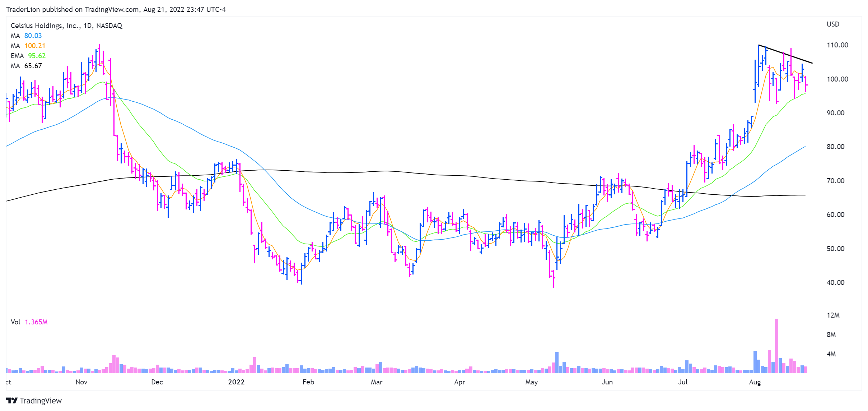Screen dimensions: 868x411
Task: Click the 80.00 price axis label
Action: point(836,147)
